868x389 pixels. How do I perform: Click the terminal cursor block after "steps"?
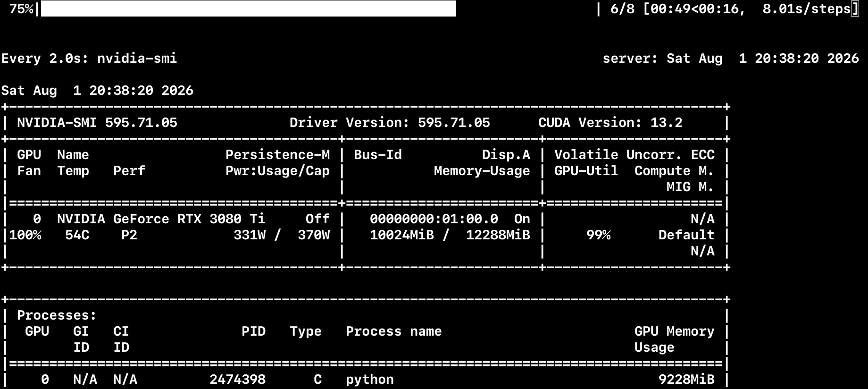(855, 8)
